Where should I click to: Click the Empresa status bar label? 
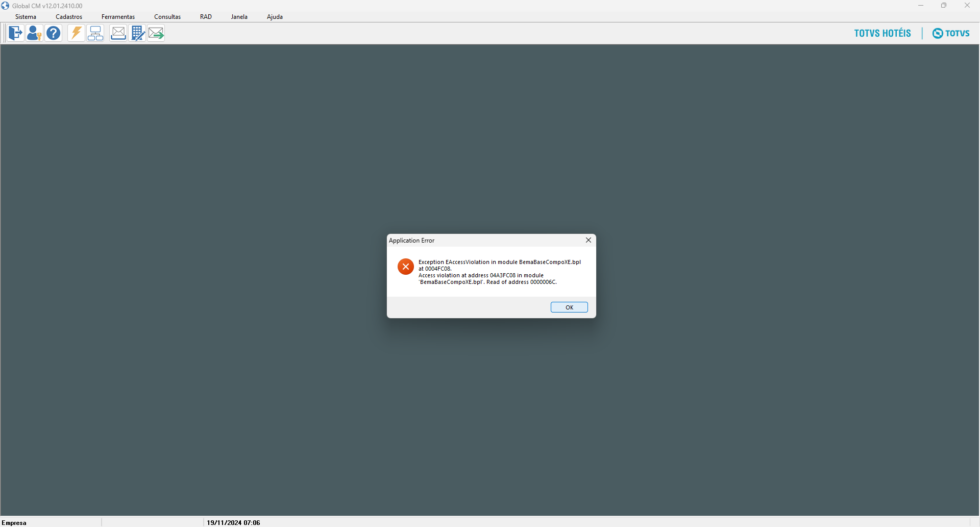(14, 522)
